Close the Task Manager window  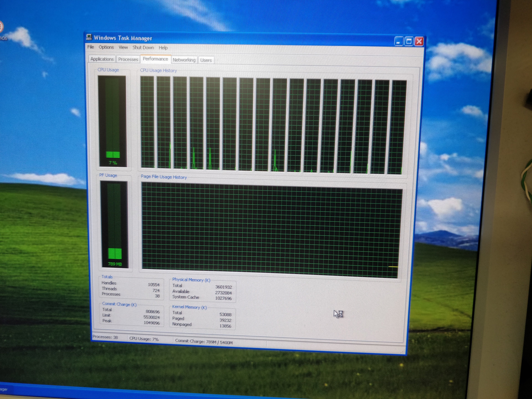[419, 41]
